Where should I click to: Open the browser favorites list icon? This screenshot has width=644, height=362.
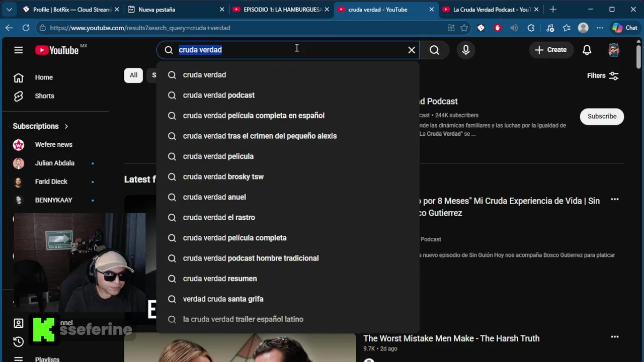coord(567,28)
